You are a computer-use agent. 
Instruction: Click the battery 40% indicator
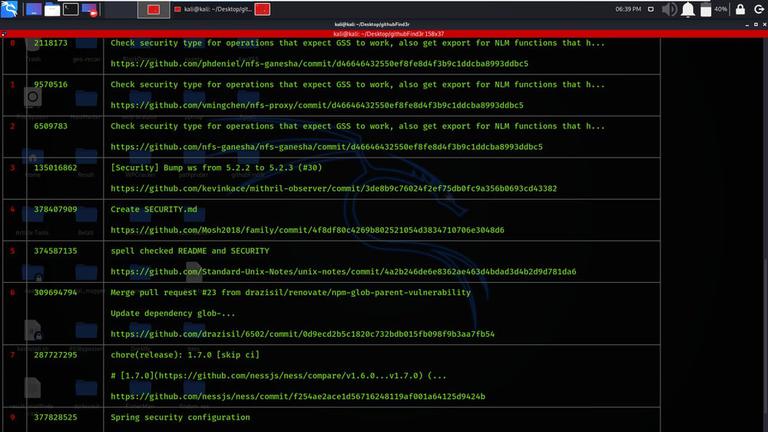click(x=713, y=9)
